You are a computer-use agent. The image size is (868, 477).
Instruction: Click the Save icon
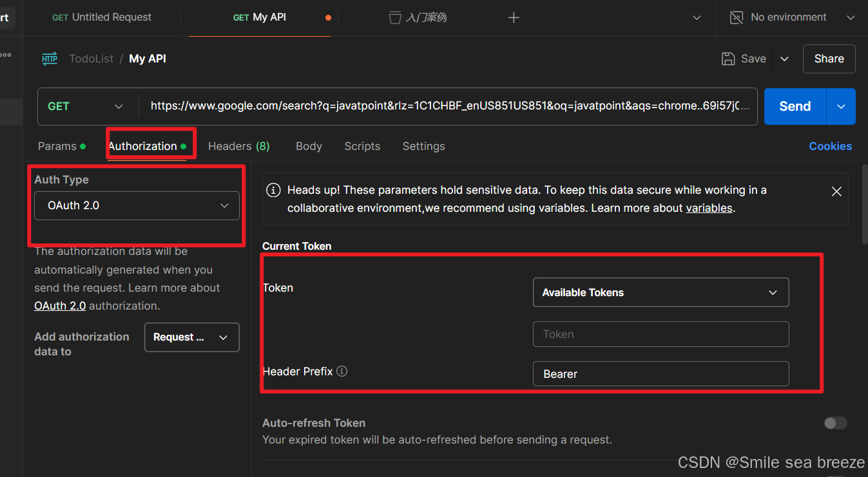727,58
